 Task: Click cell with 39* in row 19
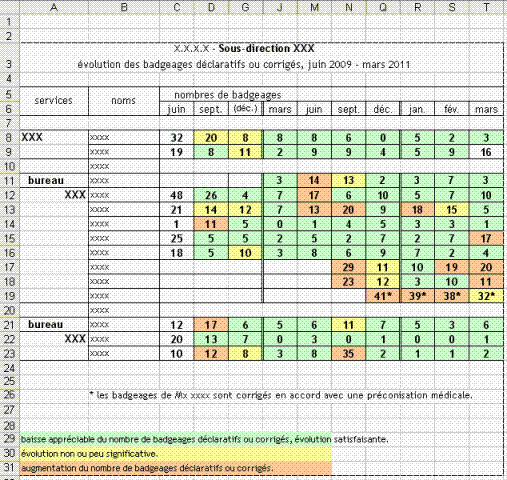click(x=417, y=296)
